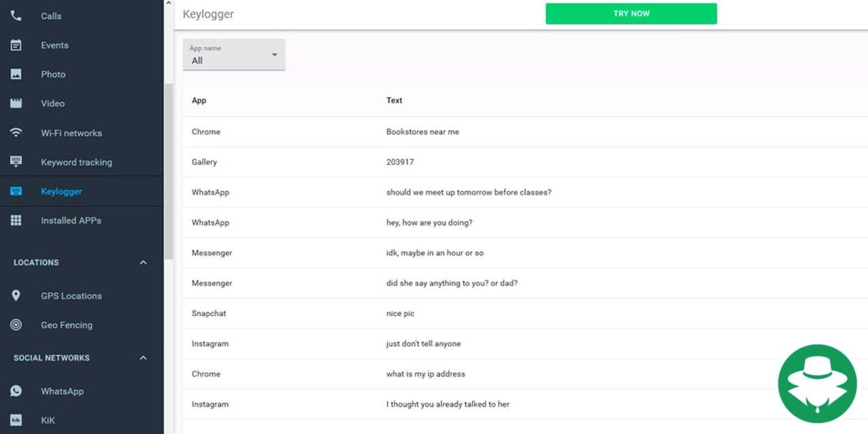The image size is (868, 434).
Task: Open the WhatsApp tracking icon
Action: pos(16,391)
